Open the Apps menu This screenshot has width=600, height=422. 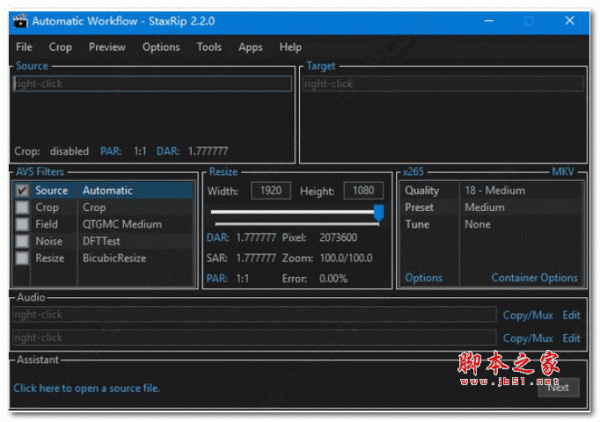point(250,47)
